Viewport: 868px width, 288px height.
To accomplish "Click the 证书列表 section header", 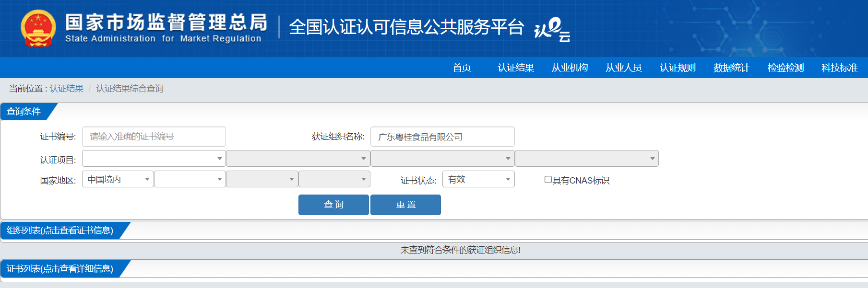I will click(60, 269).
